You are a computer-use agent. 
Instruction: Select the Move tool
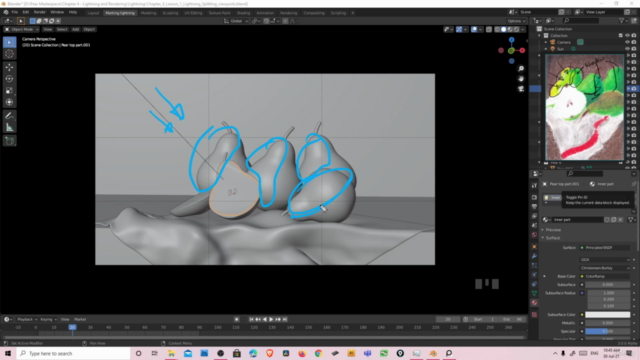(x=9, y=67)
